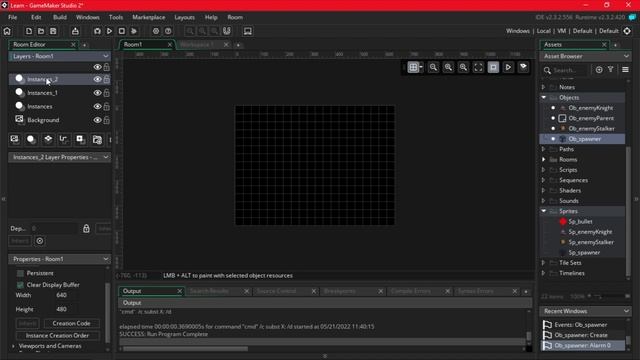
Task: Open the Build menu
Action: click(x=60, y=17)
